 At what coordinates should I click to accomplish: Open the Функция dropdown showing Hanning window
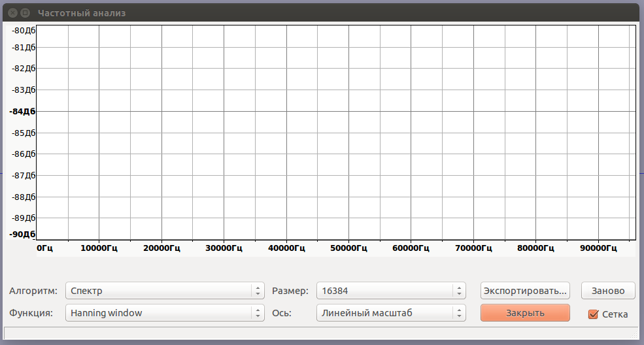[165, 313]
